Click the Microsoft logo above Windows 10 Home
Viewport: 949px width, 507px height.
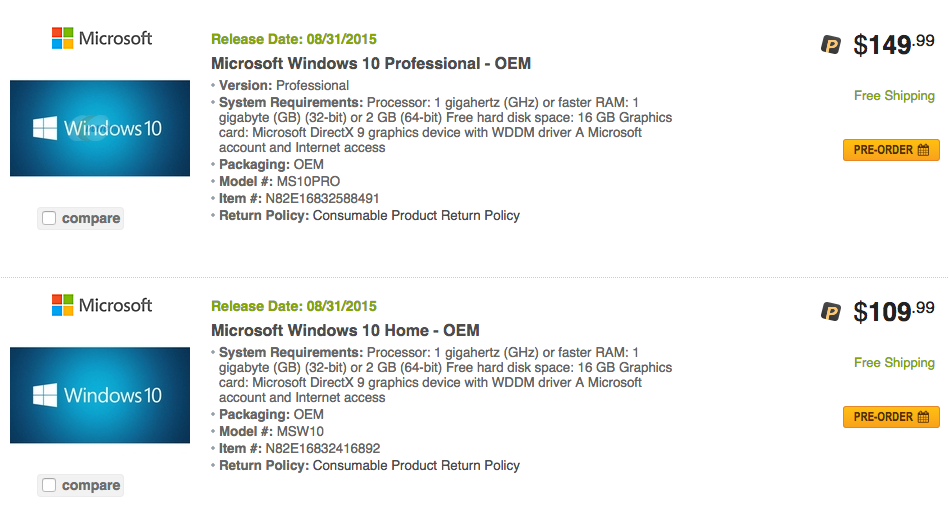click(102, 306)
